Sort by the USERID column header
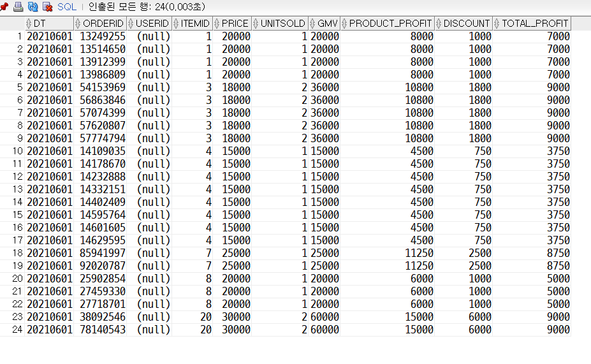Screen dimensions: 591x364 point(149,24)
